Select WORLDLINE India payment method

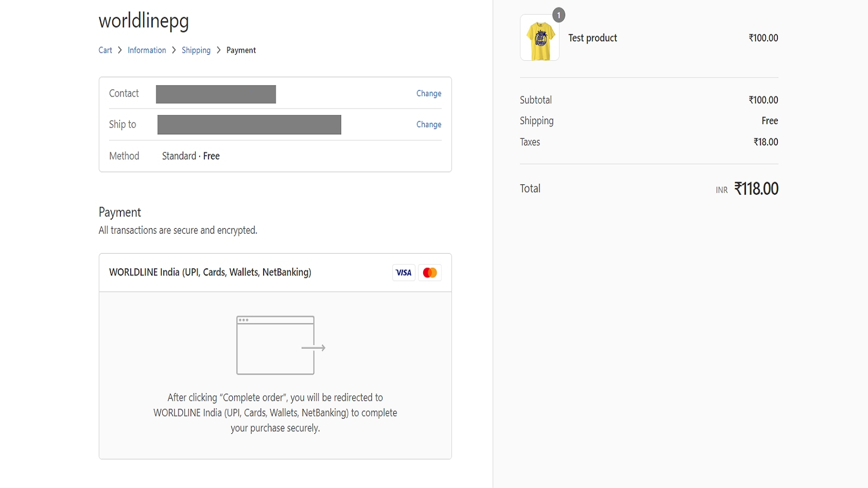[x=276, y=273]
